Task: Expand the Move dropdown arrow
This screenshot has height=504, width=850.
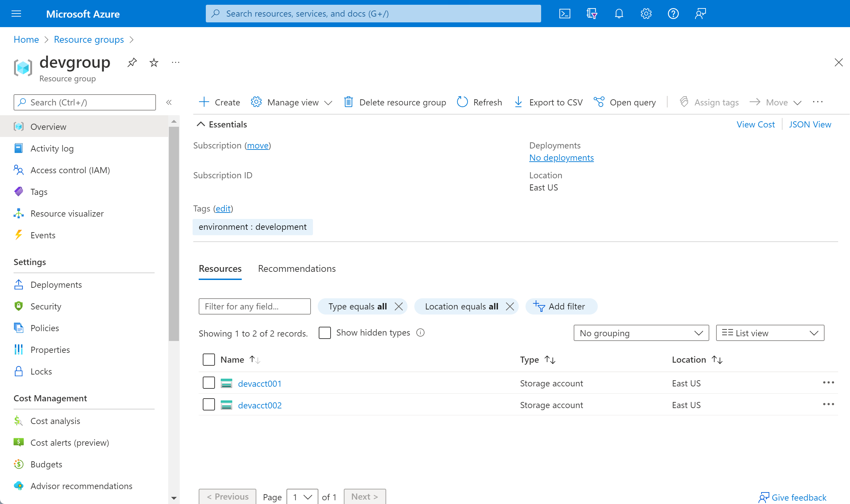Action: 797,103
